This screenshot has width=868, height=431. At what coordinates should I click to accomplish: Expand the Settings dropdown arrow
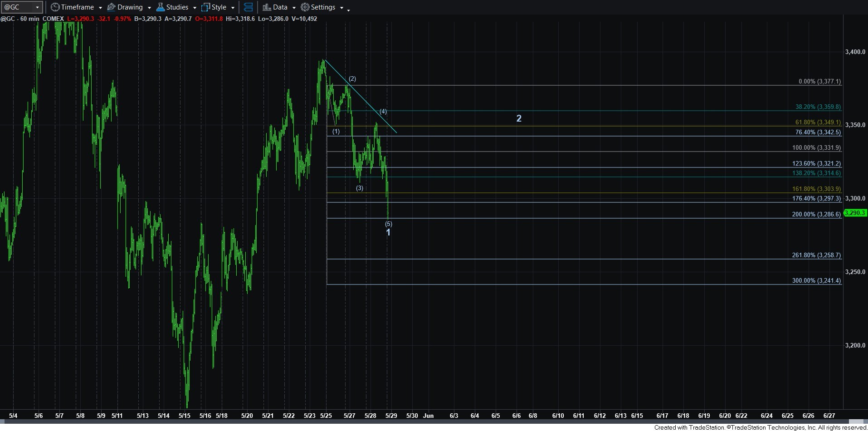pos(341,8)
